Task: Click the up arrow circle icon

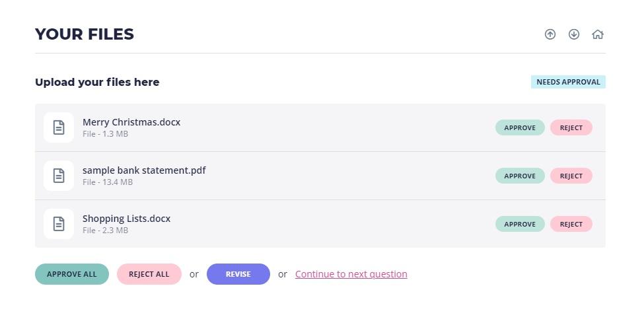Action: [x=550, y=34]
